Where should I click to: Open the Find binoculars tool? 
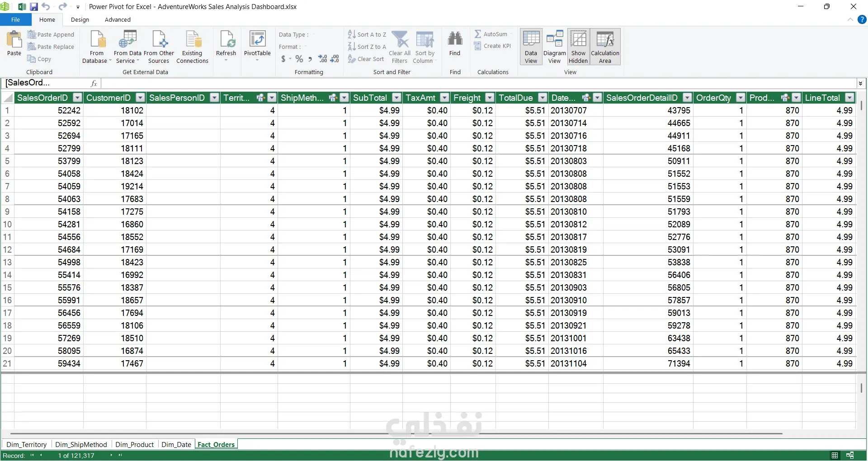pyautogui.click(x=455, y=43)
